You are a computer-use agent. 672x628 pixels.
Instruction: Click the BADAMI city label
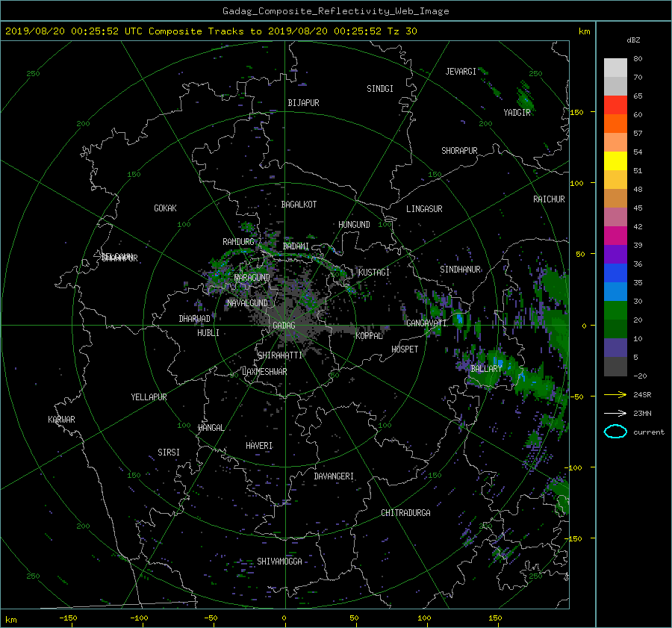296,246
